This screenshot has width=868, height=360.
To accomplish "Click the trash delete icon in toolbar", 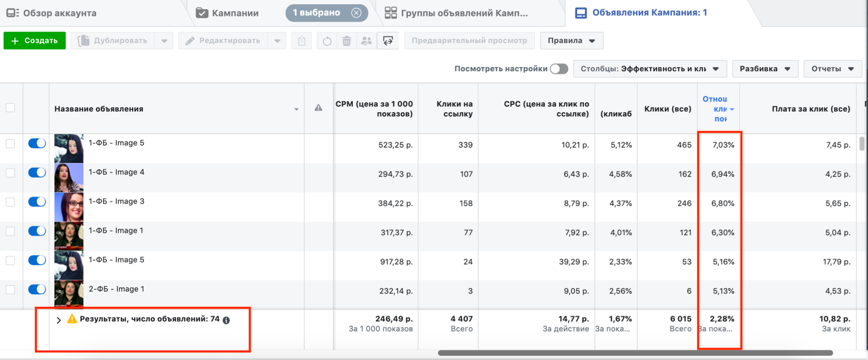I will tap(347, 41).
